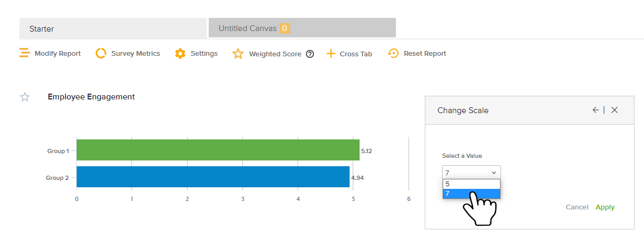Click the Reset Report refresh icon

[393, 53]
